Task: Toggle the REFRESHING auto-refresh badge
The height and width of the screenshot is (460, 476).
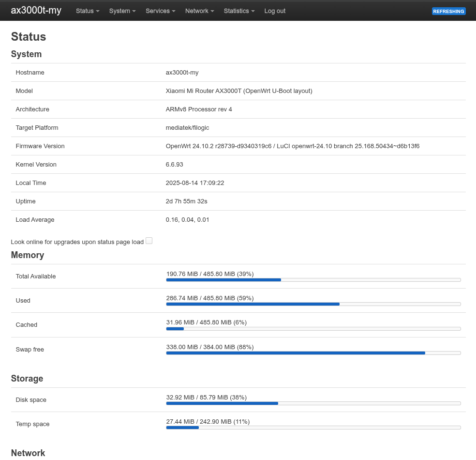Action: tap(448, 11)
